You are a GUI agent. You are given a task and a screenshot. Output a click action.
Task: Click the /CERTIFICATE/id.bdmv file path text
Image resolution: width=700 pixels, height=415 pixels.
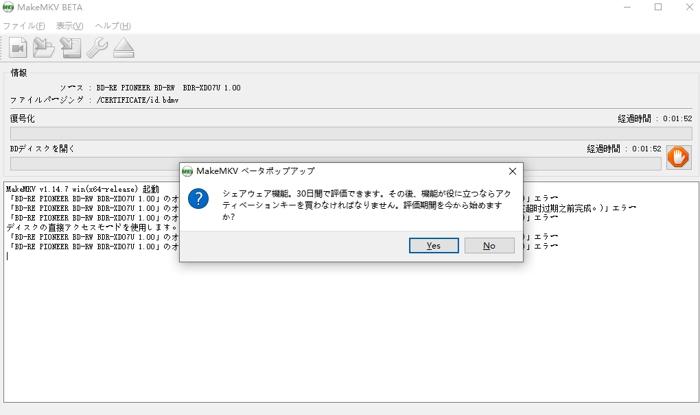[138, 100]
